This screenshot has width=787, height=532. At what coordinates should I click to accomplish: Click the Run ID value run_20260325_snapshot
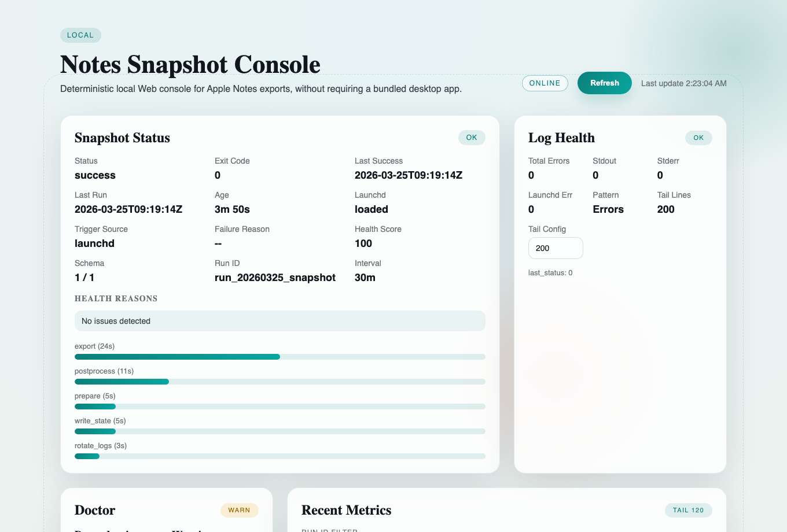click(x=275, y=278)
